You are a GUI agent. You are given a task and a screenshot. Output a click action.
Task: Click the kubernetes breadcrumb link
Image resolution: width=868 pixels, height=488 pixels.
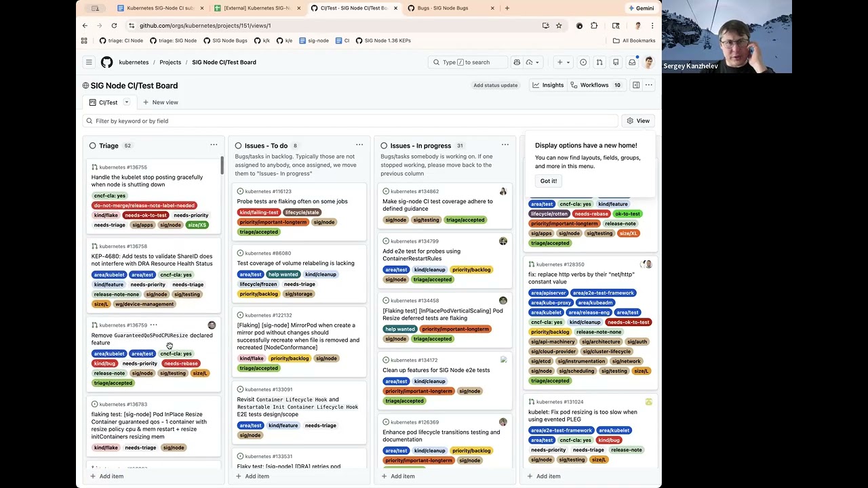click(x=134, y=62)
